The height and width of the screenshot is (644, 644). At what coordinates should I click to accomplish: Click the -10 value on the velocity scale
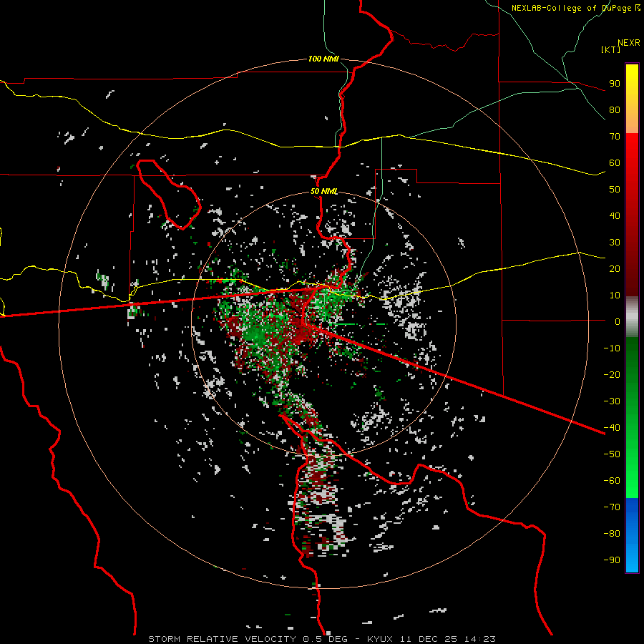click(x=612, y=348)
